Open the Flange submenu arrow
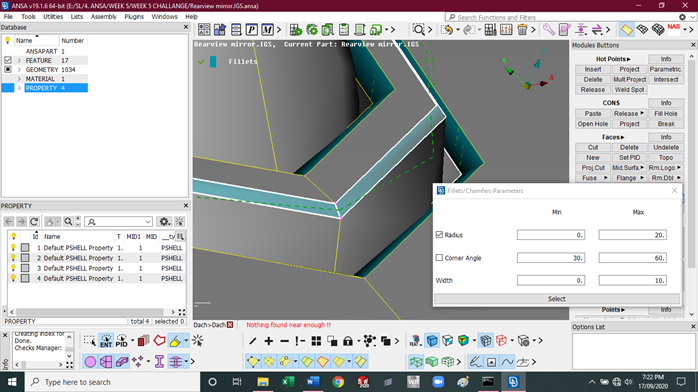The width and height of the screenshot is (698, 392). [x=642, y=178]
